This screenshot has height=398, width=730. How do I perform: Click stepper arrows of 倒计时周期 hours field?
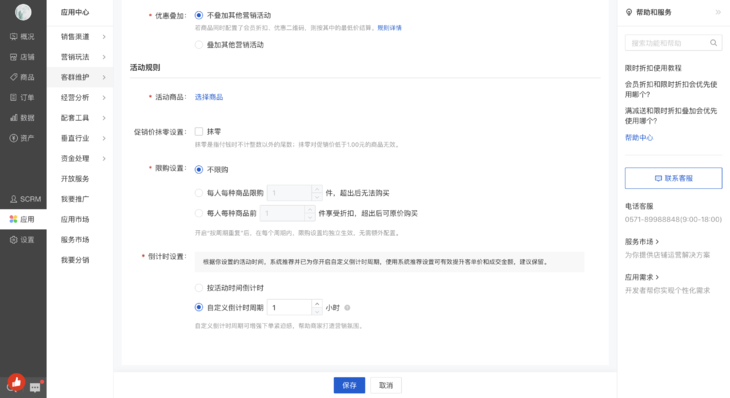(x=317, y=307)
